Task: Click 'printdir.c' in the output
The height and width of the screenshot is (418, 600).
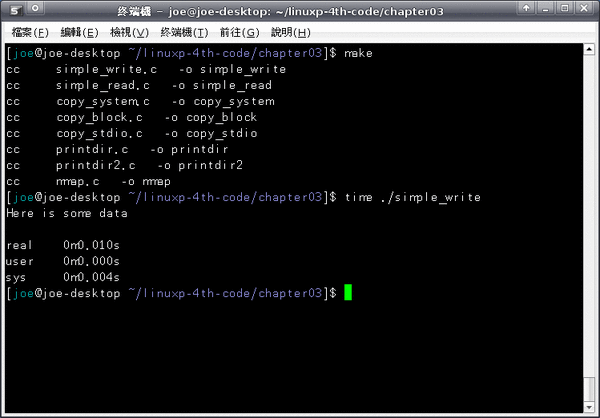Action: pos(92,149)
